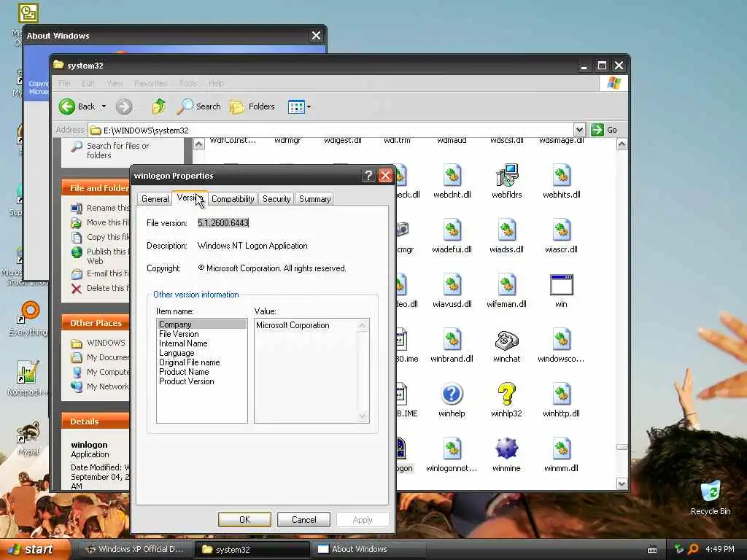Click the Up folder icon in toolbar
Viewport: 747px width, 560px height.
pyautogui.click(x=158, y=106)
